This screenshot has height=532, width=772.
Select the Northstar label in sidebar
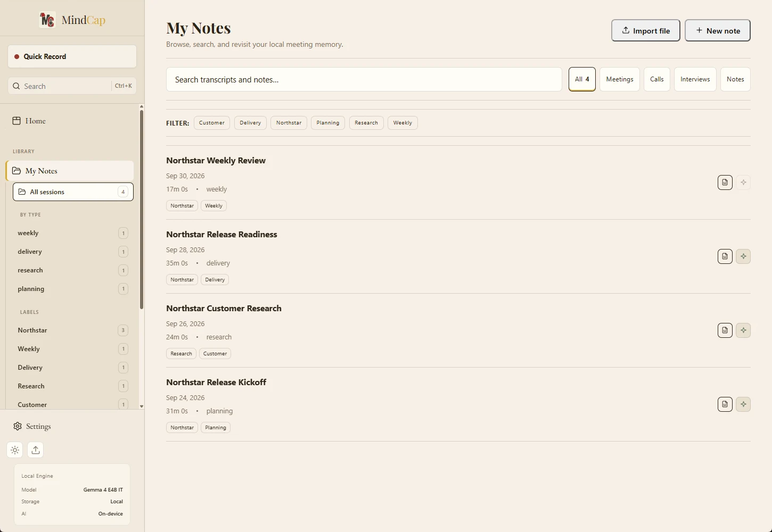pos(72,330)
